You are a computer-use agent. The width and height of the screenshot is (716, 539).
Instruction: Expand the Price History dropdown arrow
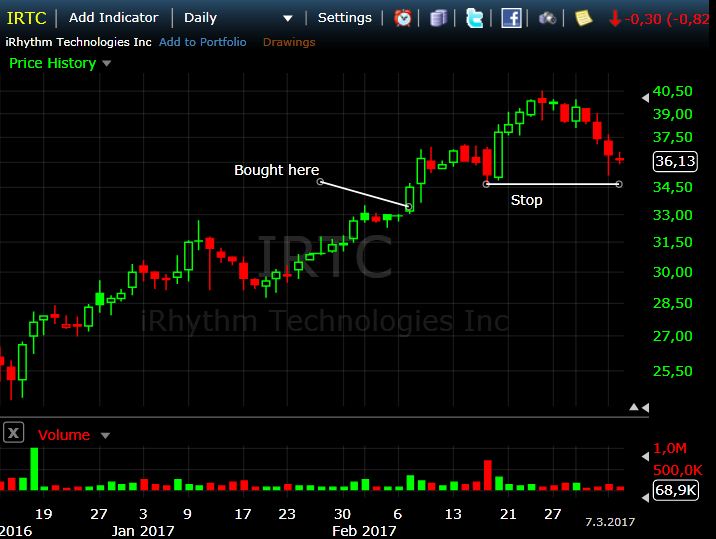point(106,63)
